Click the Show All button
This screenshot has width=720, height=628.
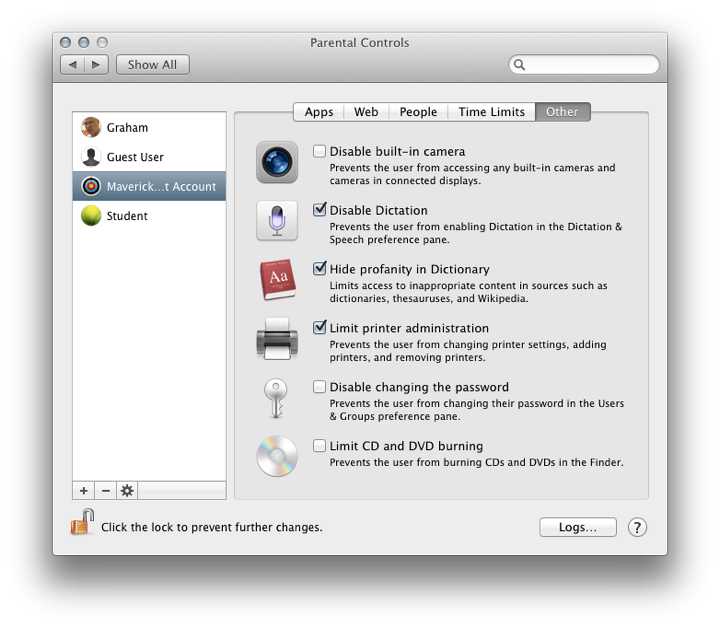click(152, 65)
